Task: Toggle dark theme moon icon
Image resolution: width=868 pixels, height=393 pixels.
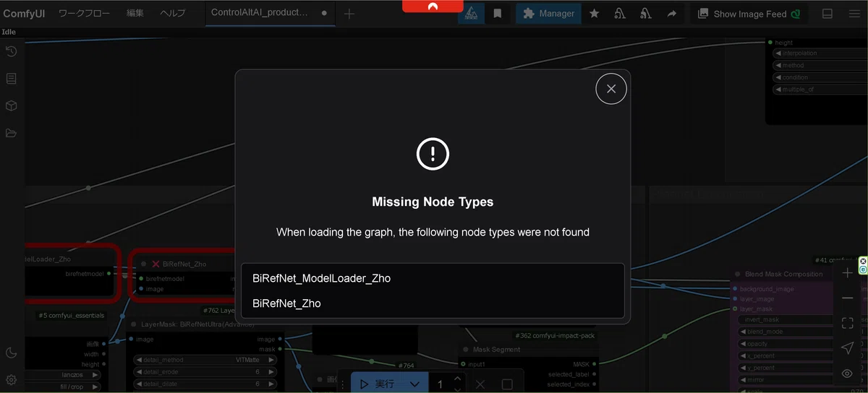Action: click(11, 353)
